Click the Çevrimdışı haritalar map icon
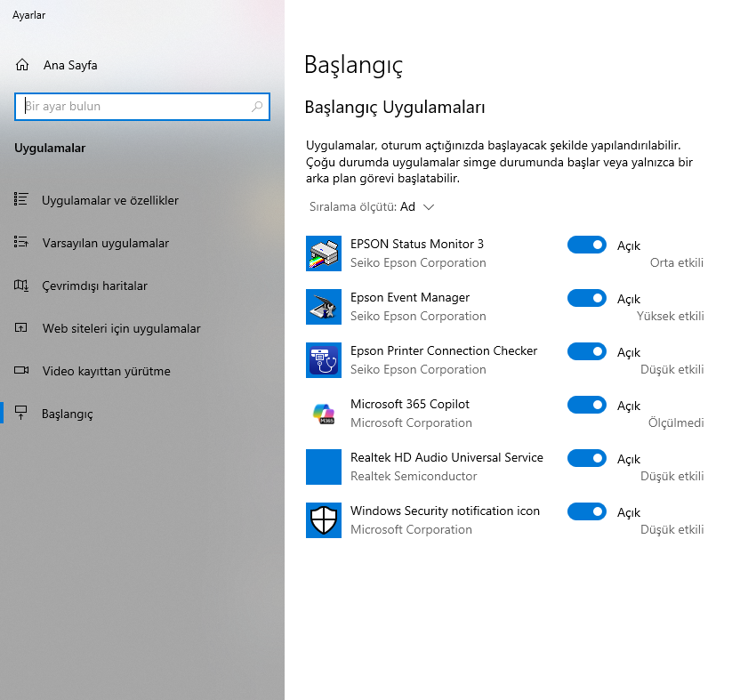Image resolution: width=740 pixels, height=700 pixels. 20,286
